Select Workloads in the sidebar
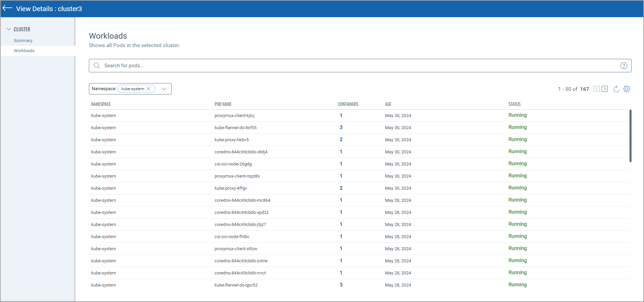The height and width of the screenshot is (302, 644). 24,51
